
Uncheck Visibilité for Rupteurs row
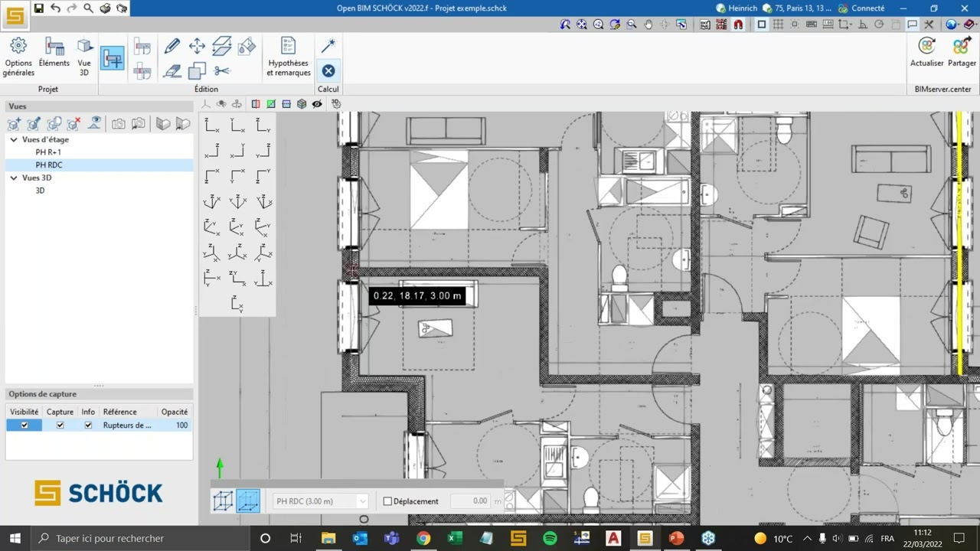point(24,425)
